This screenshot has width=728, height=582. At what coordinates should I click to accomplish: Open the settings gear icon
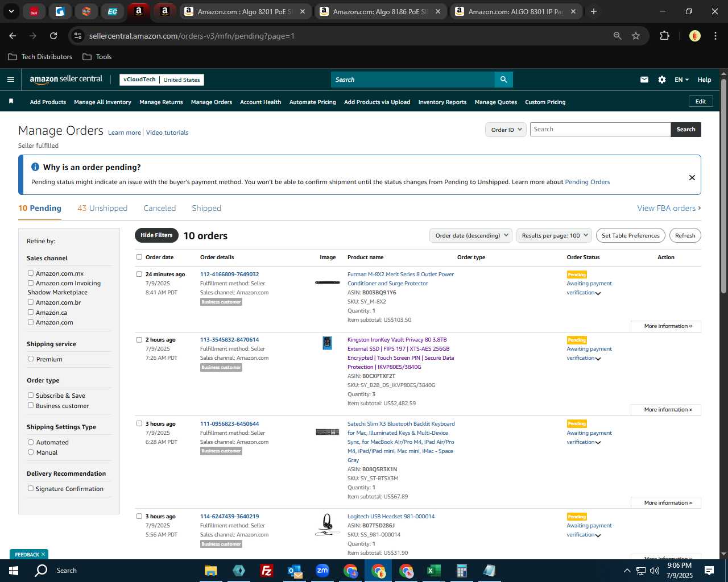coord(662,80)
